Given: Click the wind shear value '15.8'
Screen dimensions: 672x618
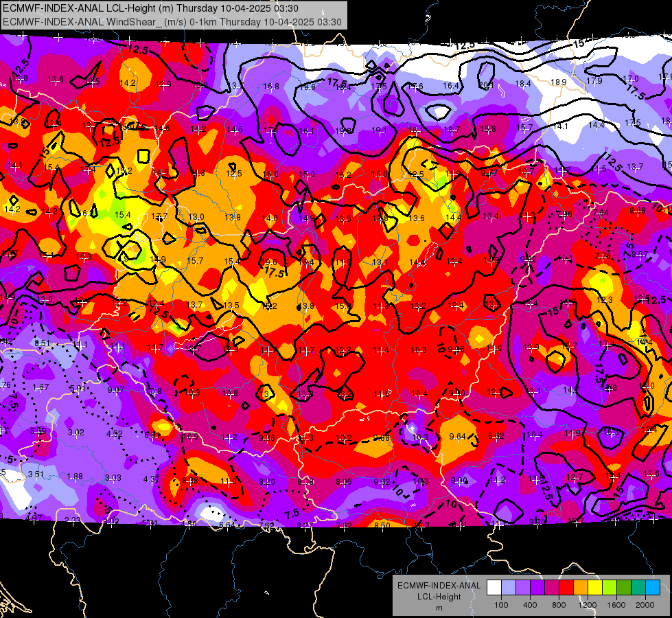Looking at the screenshot, I should pos(488,128).
